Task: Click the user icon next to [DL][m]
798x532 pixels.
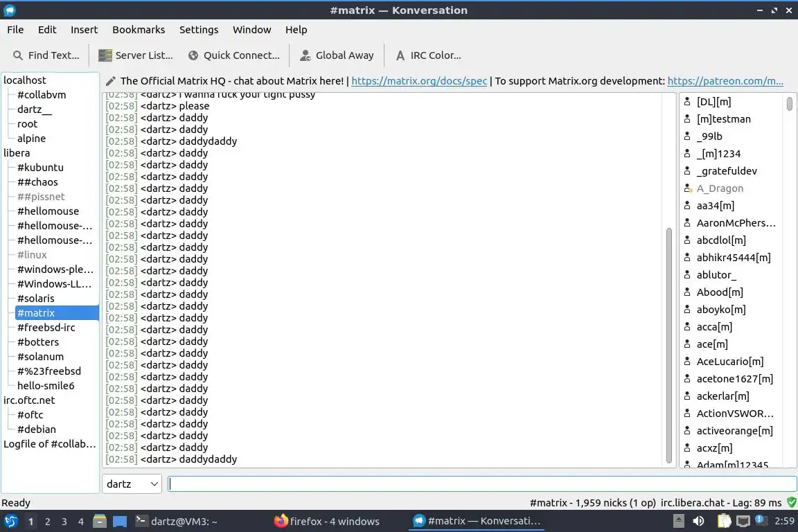Action: [x=688, y=102]
